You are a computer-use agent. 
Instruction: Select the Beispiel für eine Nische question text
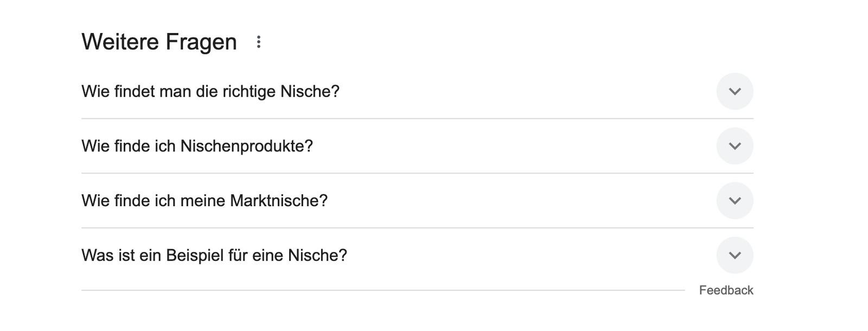coord(214,255)
